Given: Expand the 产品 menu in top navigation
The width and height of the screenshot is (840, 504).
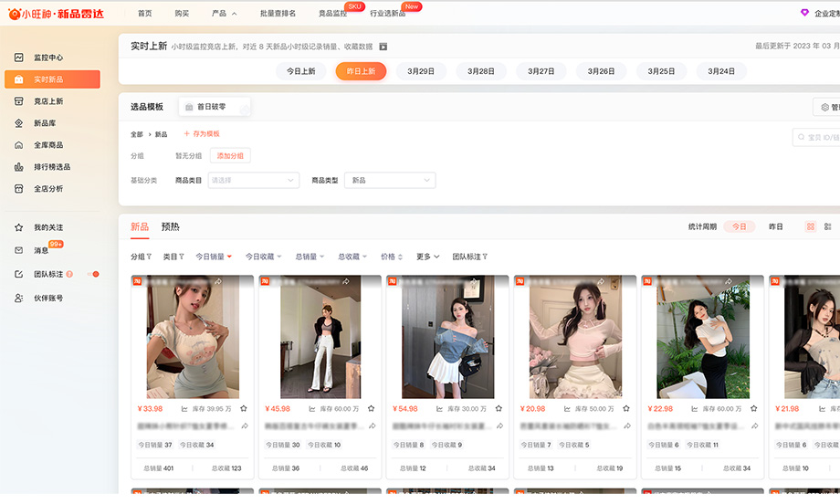Looking at the screenshot, I should (224, 14).
